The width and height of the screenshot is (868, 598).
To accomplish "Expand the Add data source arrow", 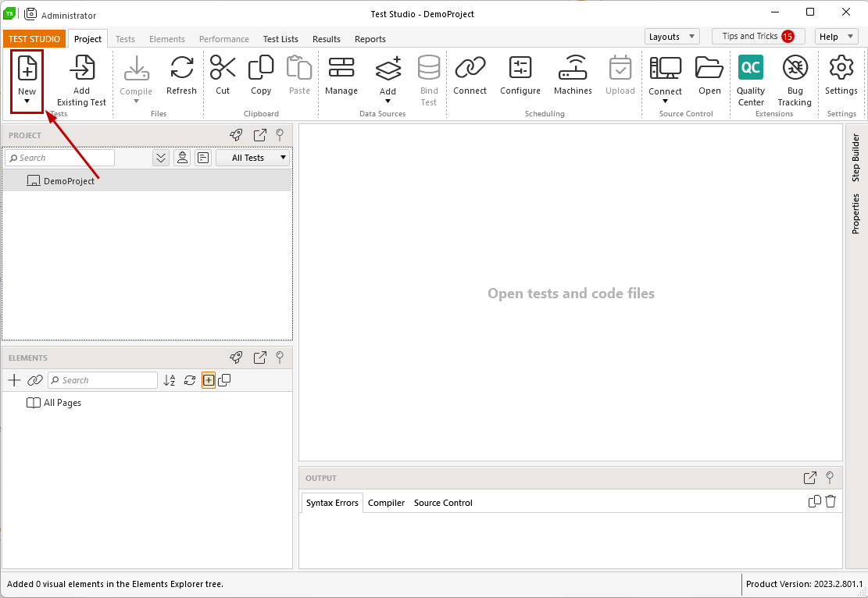I will (x=388, y=101).
